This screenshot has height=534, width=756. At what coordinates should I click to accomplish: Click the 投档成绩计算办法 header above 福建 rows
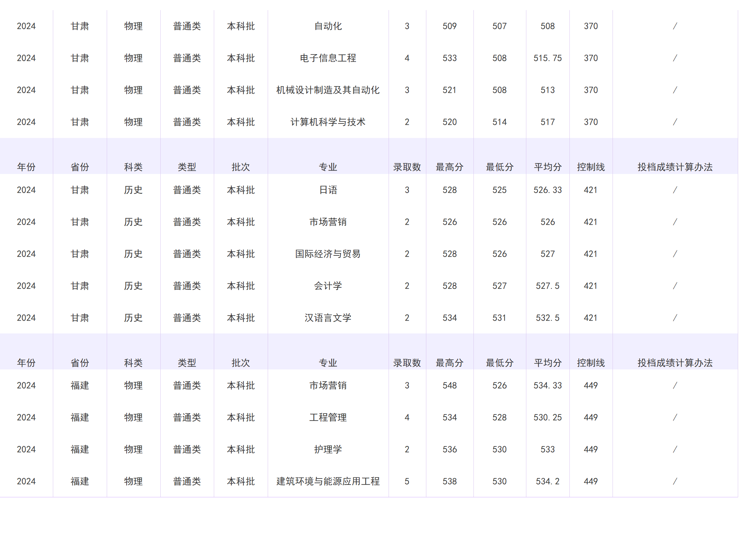coord(675,363)
